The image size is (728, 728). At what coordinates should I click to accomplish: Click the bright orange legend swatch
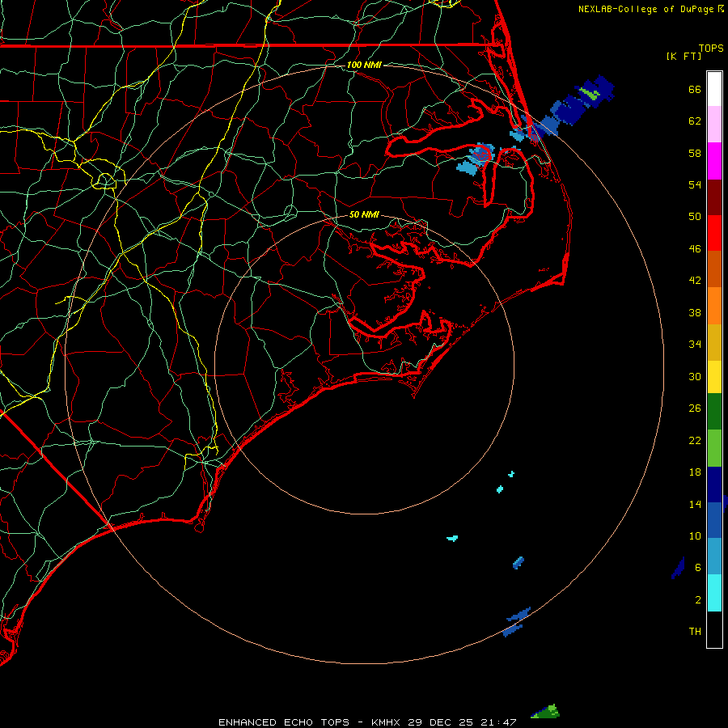click(x=714, y=306)
